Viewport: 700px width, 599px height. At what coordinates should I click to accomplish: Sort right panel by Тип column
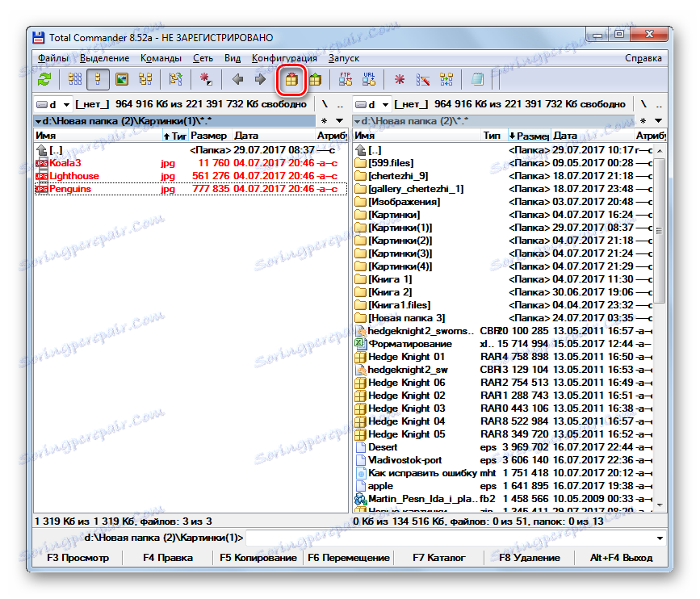coord(494,136)
